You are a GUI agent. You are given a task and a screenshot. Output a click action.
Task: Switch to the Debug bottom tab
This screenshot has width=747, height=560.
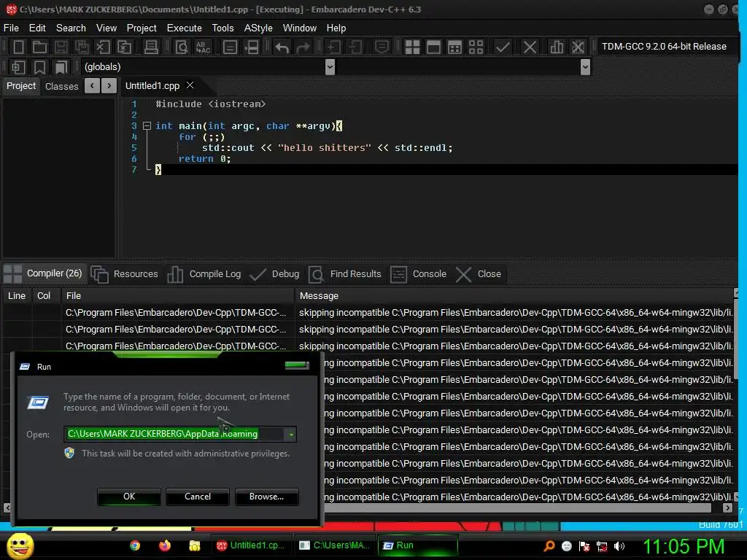click(275, 274)
